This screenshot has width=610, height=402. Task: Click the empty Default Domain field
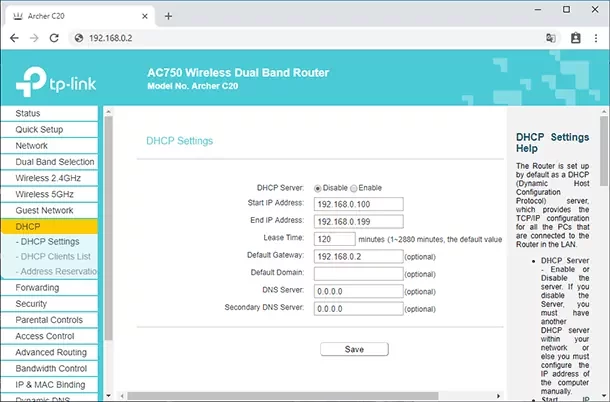coord(358,274)
